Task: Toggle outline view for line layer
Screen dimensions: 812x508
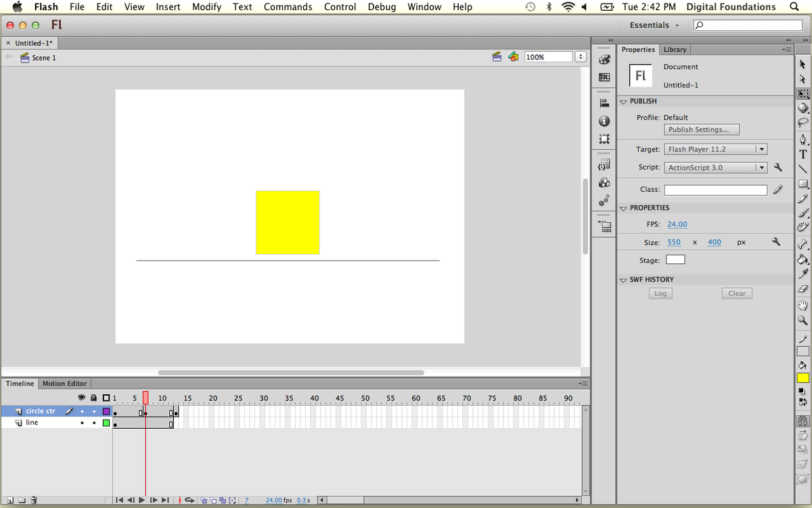Action: coord(106,423)
